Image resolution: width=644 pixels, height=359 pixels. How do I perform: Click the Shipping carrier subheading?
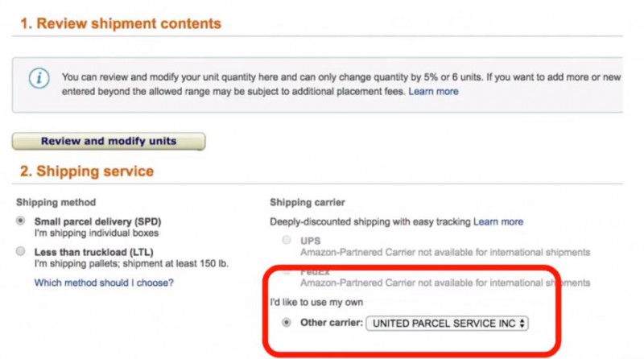pyautogui.click(x=308, y=202)
